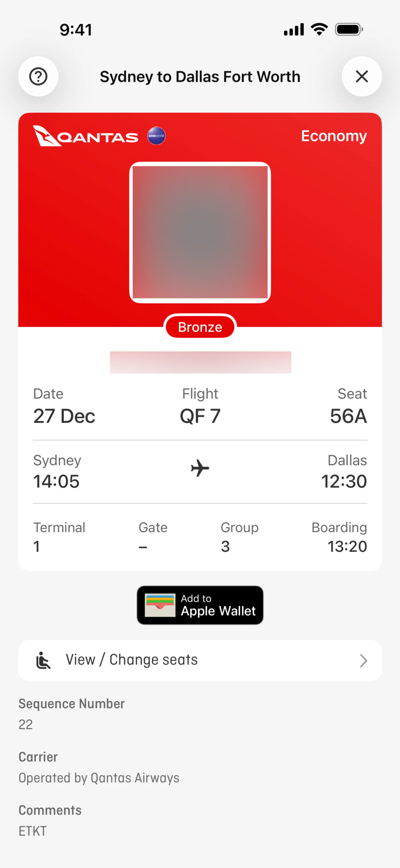
Task: Tap the airplane icon between cities
Action: (x=200, y=468)
